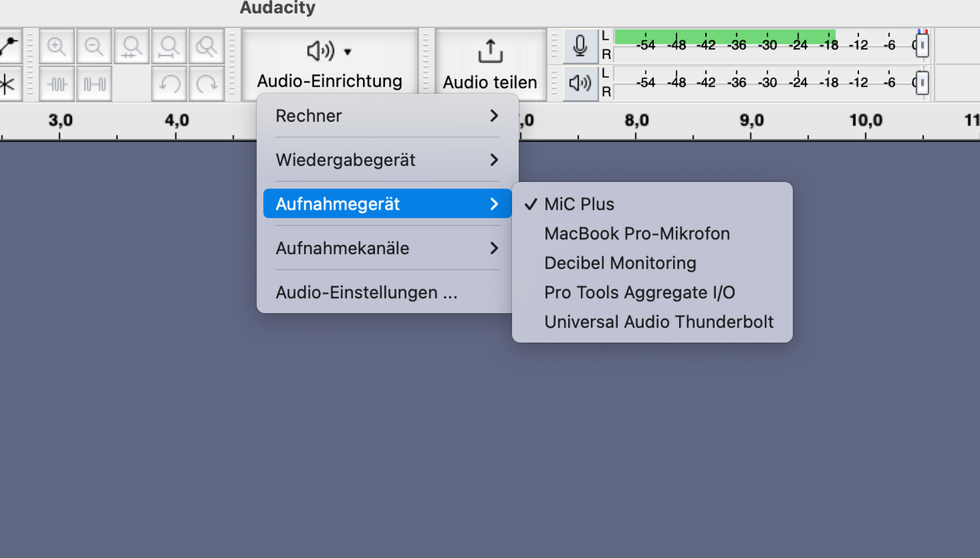Image resolution: width=980 pixels, height=558 pixels.
Task: Click the Zoom In magnifier icon
Action: (57, 46)
